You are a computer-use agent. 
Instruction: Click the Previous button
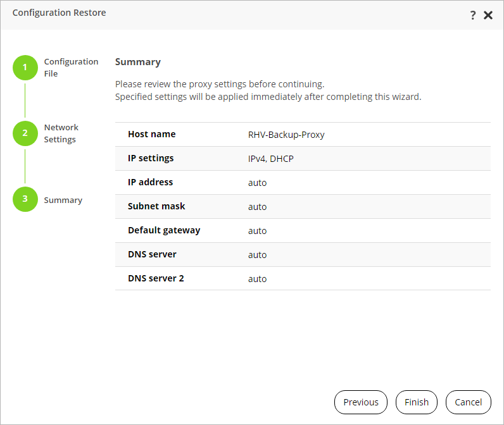[361, 402]
